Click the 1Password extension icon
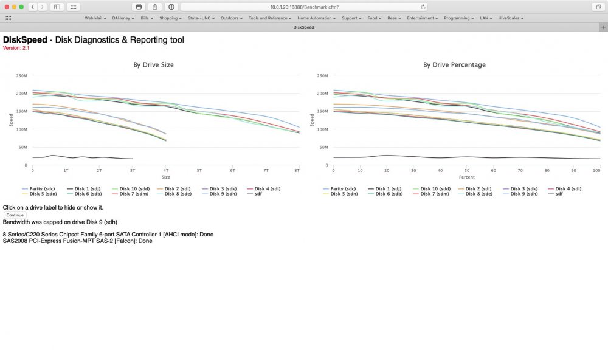Viewport: 608px width, 364px height. (x=171, y=7)
